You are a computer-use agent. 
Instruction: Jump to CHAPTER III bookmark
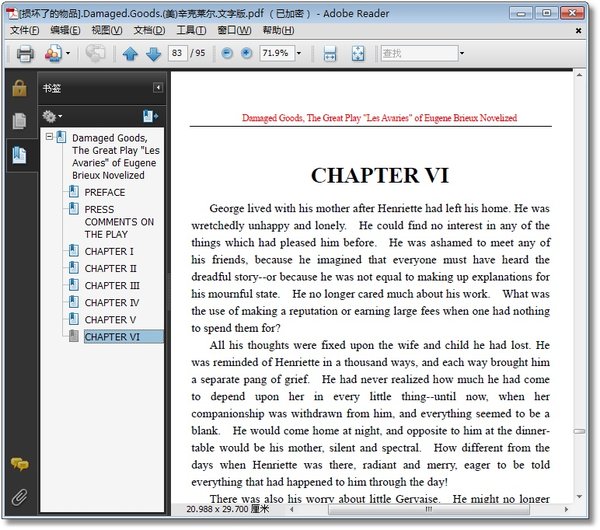tap(112, 286)
